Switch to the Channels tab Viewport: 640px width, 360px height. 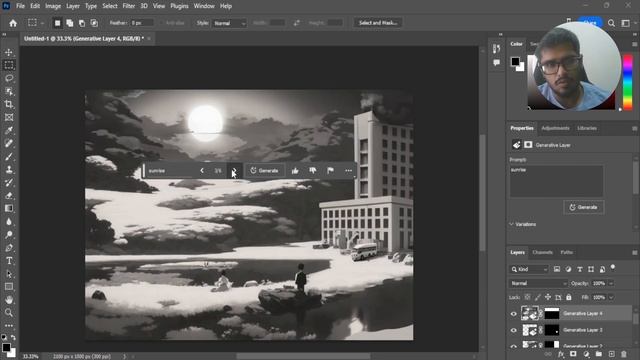tap(542, 252)
